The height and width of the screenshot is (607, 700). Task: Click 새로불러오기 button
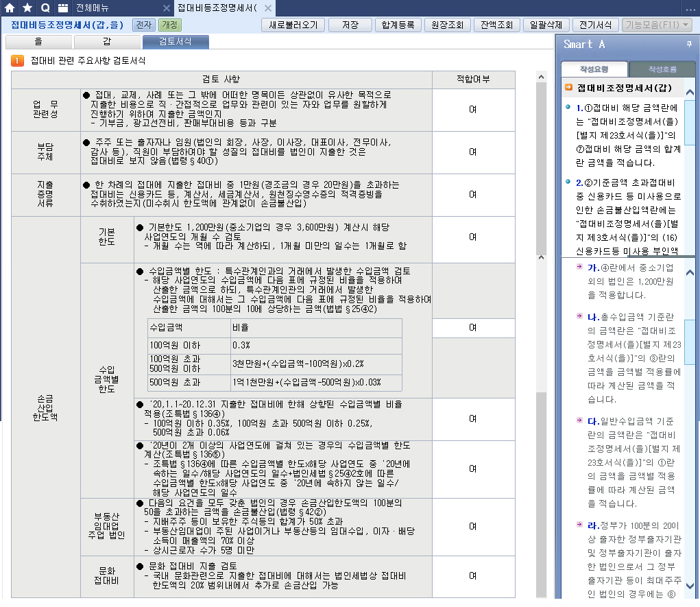point(293,25)
